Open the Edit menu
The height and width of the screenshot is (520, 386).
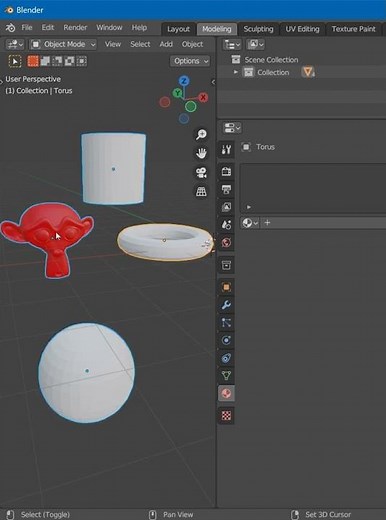(x=48, y=28)
